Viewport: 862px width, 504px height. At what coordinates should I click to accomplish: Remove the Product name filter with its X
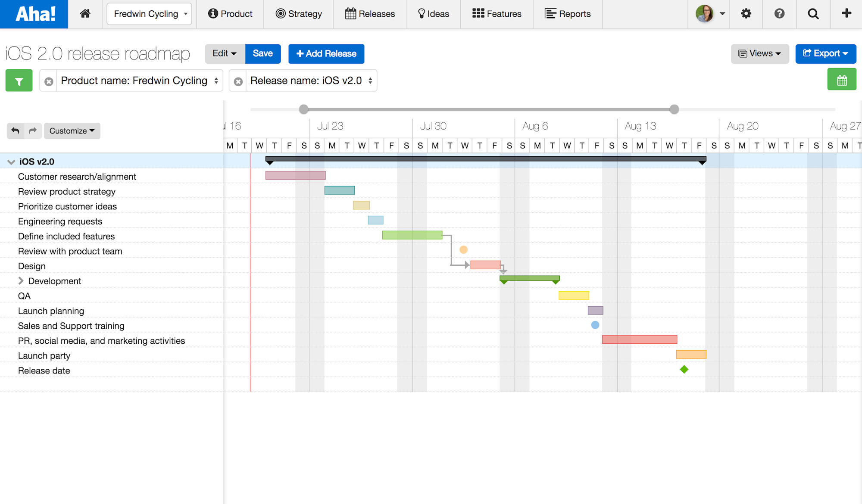49,81
